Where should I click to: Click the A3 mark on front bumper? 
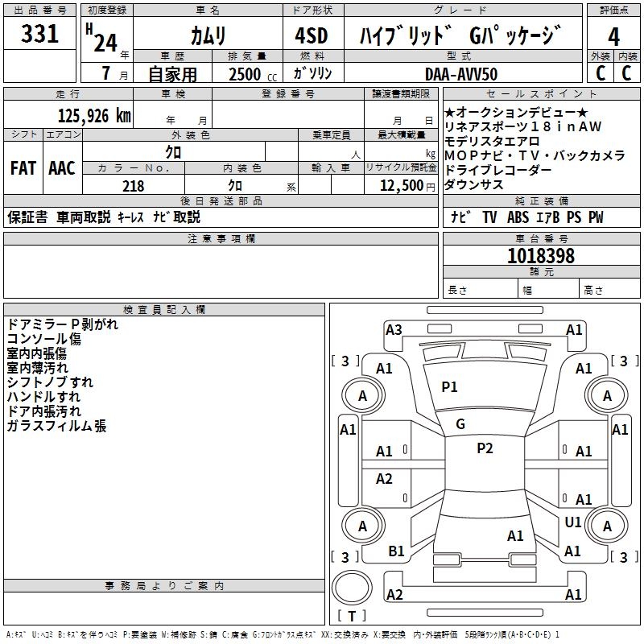coord(394,330)
